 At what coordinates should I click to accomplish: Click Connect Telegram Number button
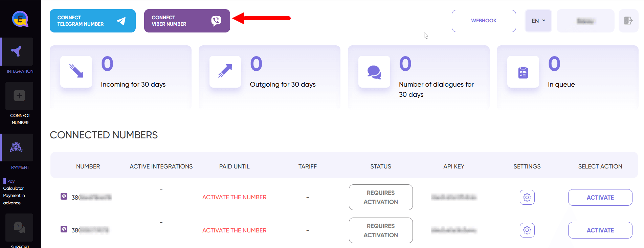[x=93, y=21]
